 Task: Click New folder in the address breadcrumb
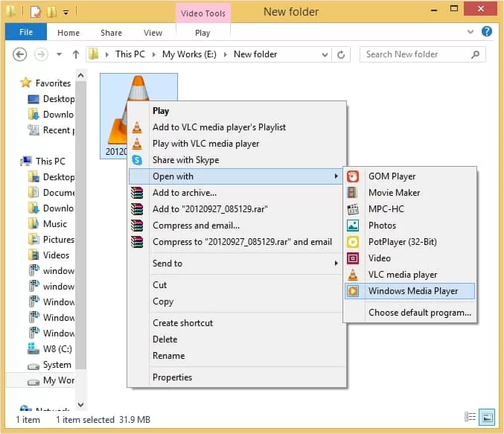click(255, 54)
